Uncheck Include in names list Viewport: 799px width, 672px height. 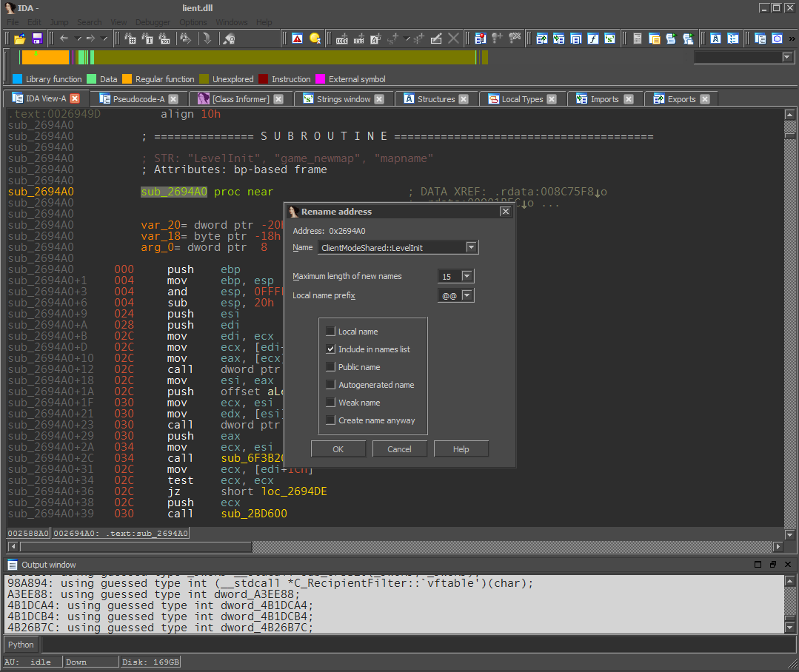(x=330, y=349)
